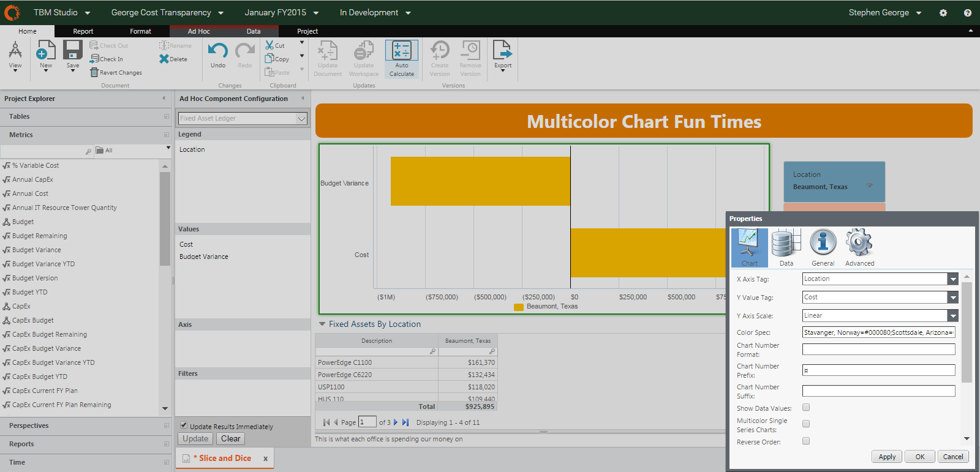This screenshot has width=980, height=472.
Task: Delete the selected item
Action: [x=173, y=59]
